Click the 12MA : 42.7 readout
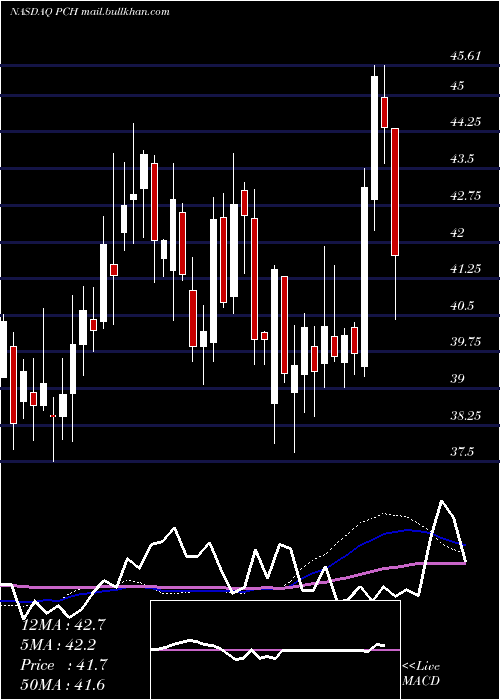Image resolution: width=500 pixels, height=700 pixels. pyautogui.click(x=63, y=625)
